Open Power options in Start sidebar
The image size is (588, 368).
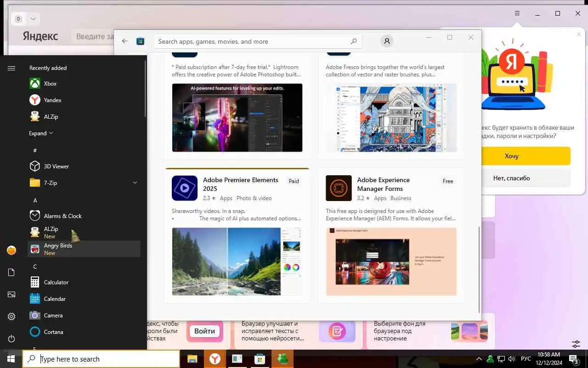pyautogui.click(x=11, y=339)
